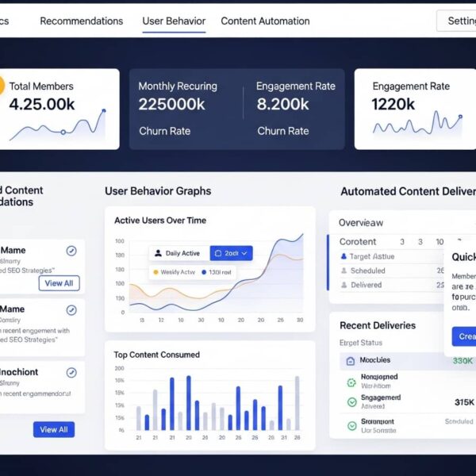Image resolution: width=476 pixels, height=476 pixels.
Task: Click the User Behavior Graphs heading
Action: [158, 191]
